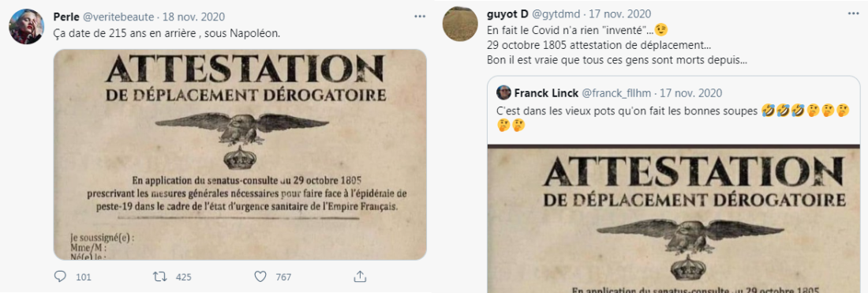Open the Perle display name link

[x=67, y=17]
